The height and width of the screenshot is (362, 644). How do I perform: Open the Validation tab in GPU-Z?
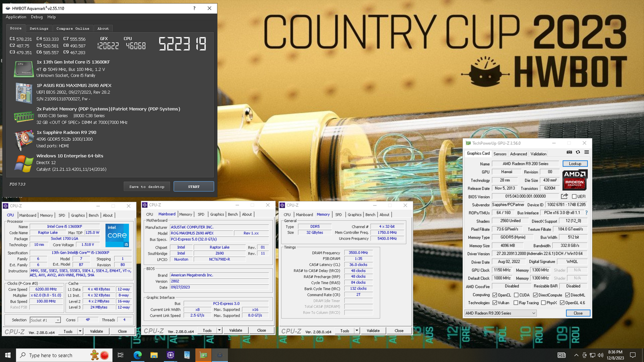pyautogui.click(x=538, y=154)
